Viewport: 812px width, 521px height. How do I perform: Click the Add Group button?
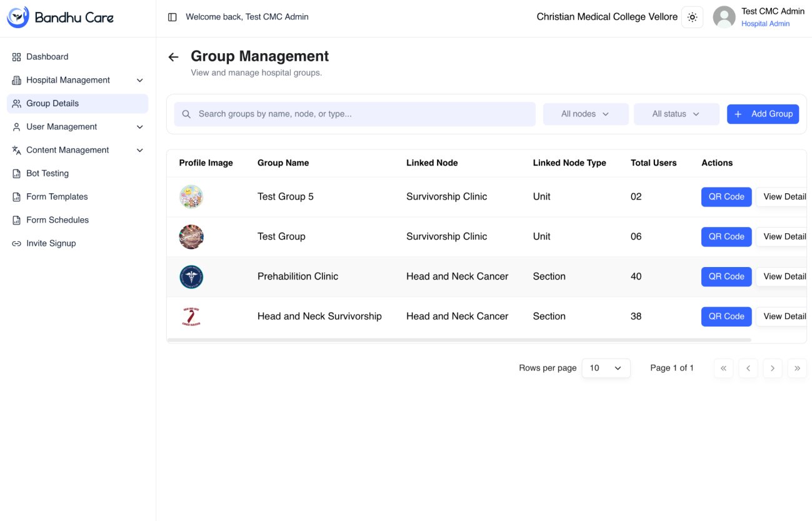click(763, 114)
